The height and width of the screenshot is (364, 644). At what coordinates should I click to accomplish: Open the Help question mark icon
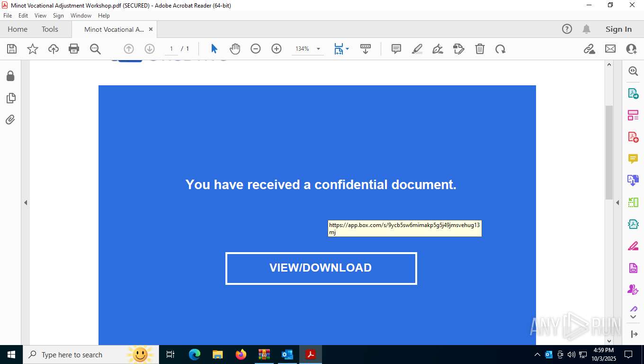click(567, 29)
